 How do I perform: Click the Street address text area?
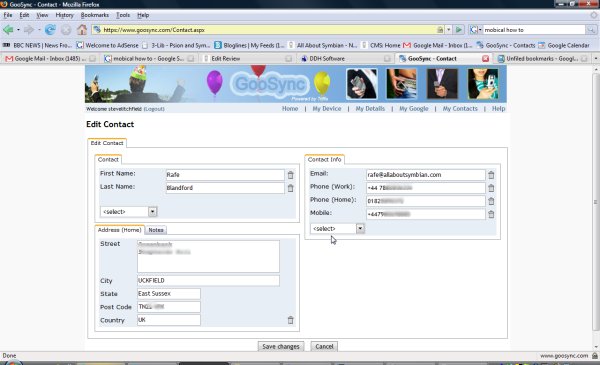tap(208, 256)
